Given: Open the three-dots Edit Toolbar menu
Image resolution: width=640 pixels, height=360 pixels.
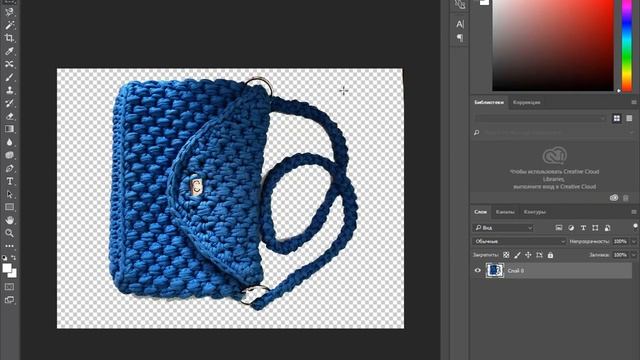Looking at the screenshot, I should pyautogui.click(x=9, y=246).
